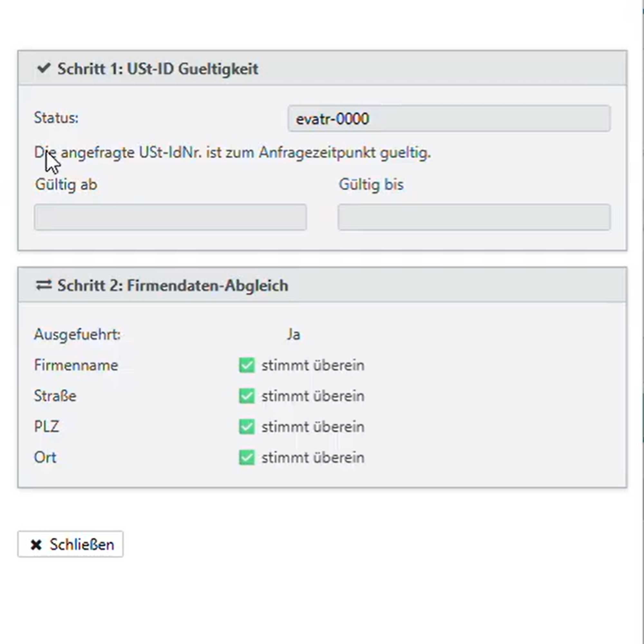Focus the Gültig bis date field

click(x=474, y=217)
